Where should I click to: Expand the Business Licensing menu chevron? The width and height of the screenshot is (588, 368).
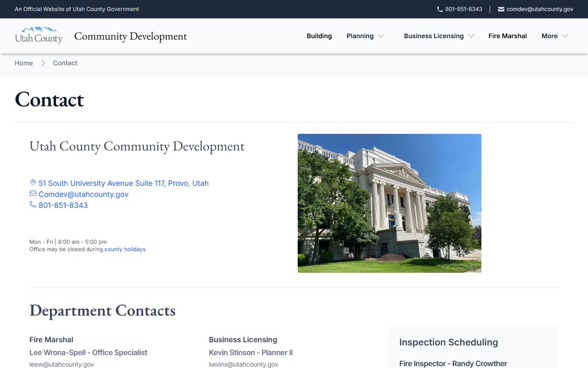click(x=471, y=36)
